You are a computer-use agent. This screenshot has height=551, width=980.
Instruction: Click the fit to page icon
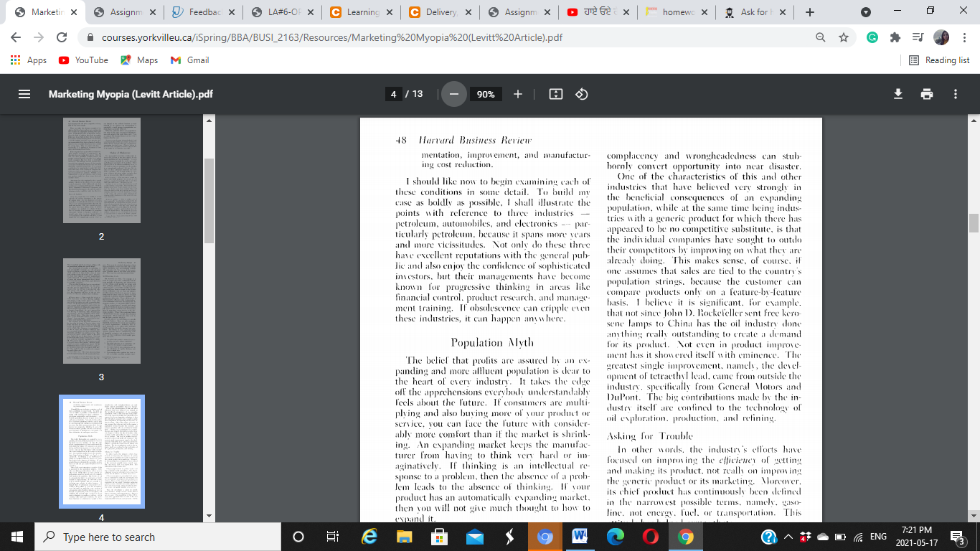tap(555, 94)
